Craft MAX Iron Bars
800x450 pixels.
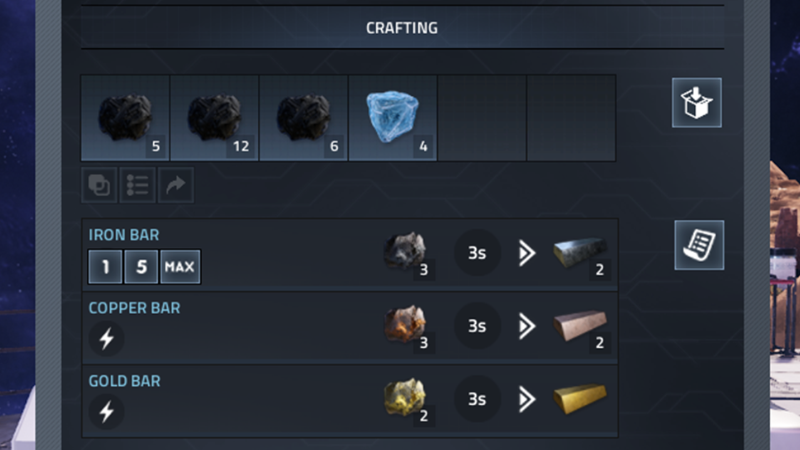click(180, 266)
